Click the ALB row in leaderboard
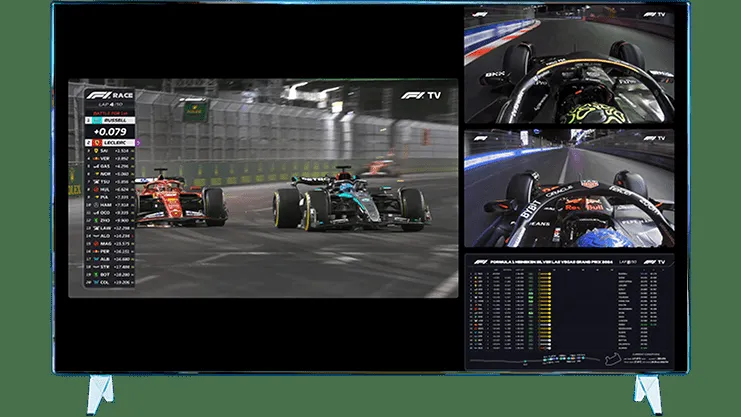Screen dimensions: 741x417 tap(110, 259)
